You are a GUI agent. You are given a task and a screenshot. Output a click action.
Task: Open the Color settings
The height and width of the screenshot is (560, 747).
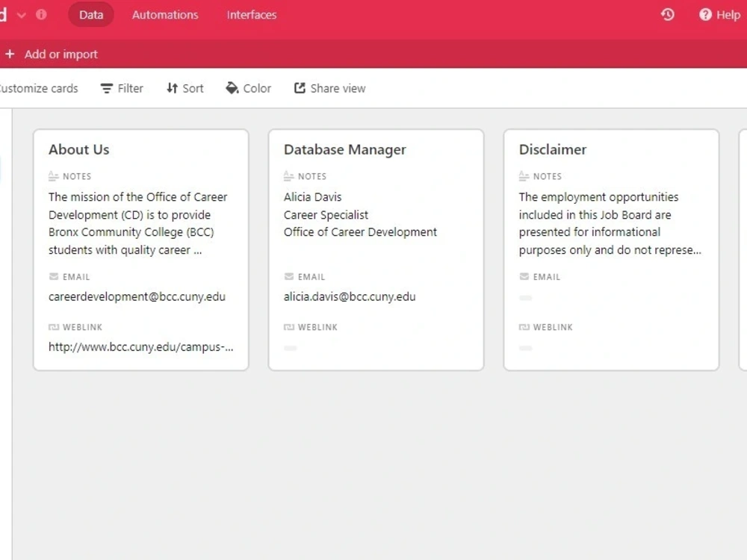click(248, 88)
